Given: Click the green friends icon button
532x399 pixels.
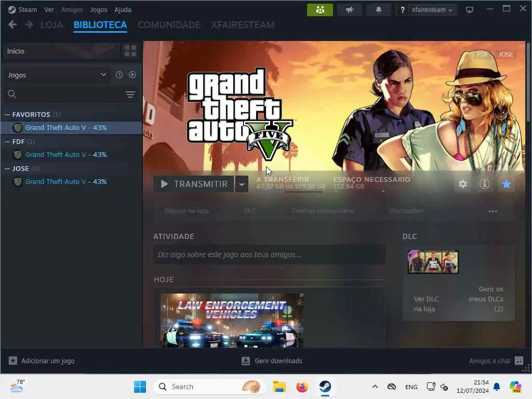Looking at the screenshot, I should click(x=320, y=10).
